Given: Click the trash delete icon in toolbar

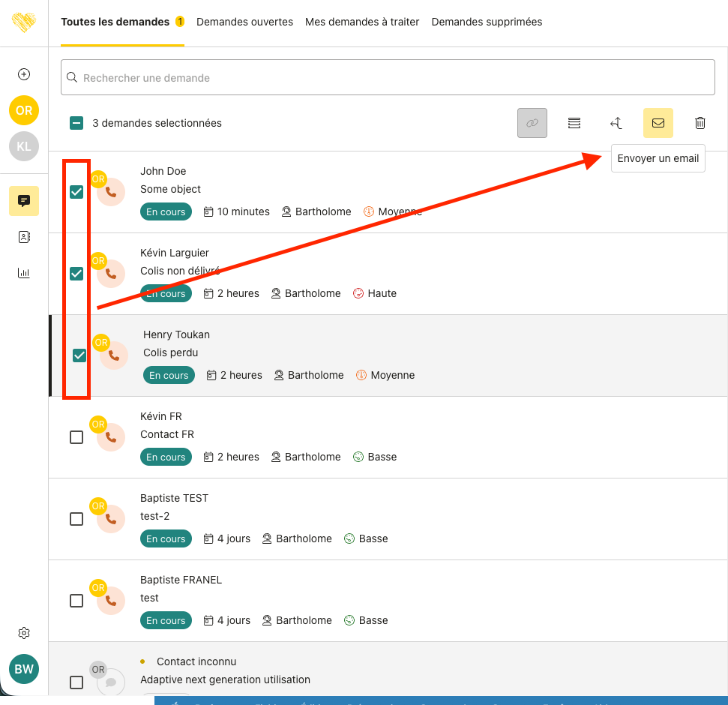Looking at the screenshot, I should click(700, 123).
